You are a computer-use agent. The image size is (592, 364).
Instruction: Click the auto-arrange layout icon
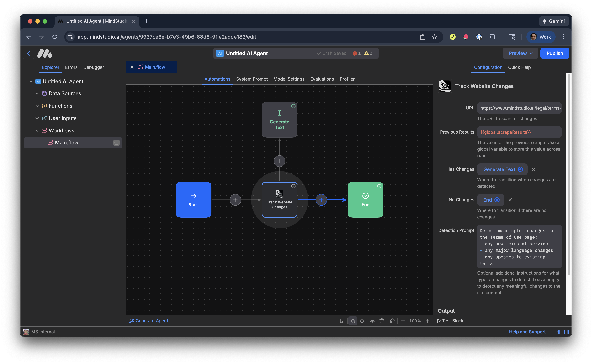click(x=372, y=321)
